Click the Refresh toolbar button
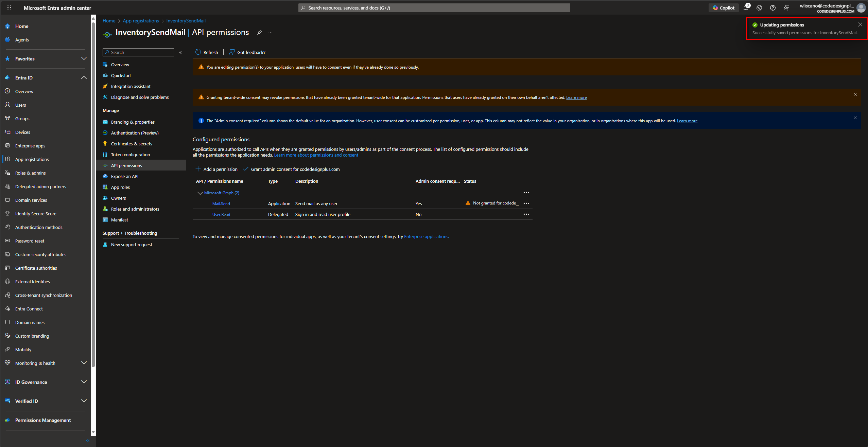The width and height of the screenshot is (868, 447). [207, 52]
